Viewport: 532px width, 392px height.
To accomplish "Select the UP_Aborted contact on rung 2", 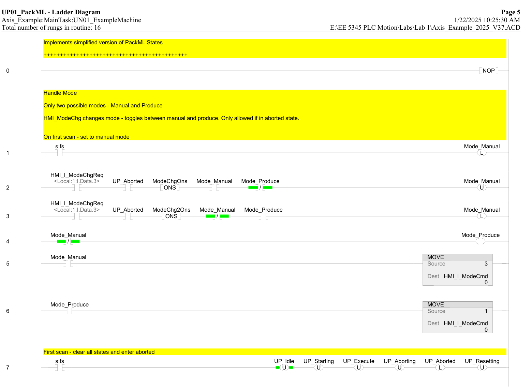I will click(x=128, y=187).
